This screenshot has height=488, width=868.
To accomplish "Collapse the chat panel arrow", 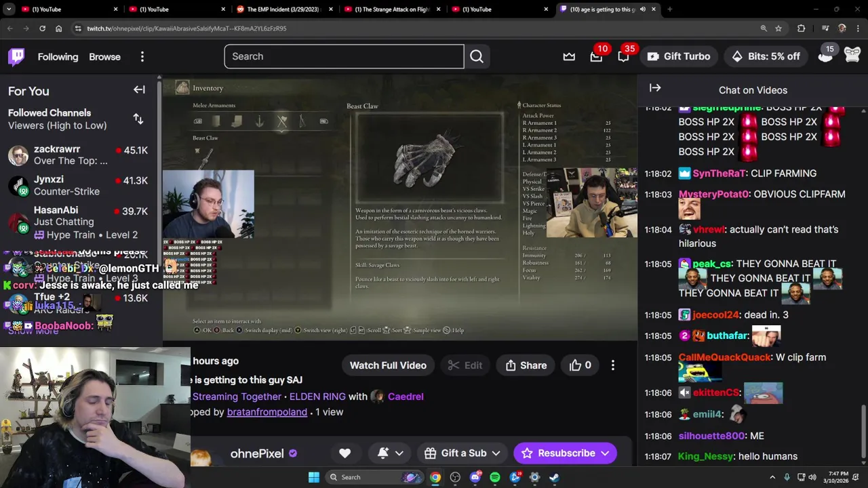I will pos(655,87).
